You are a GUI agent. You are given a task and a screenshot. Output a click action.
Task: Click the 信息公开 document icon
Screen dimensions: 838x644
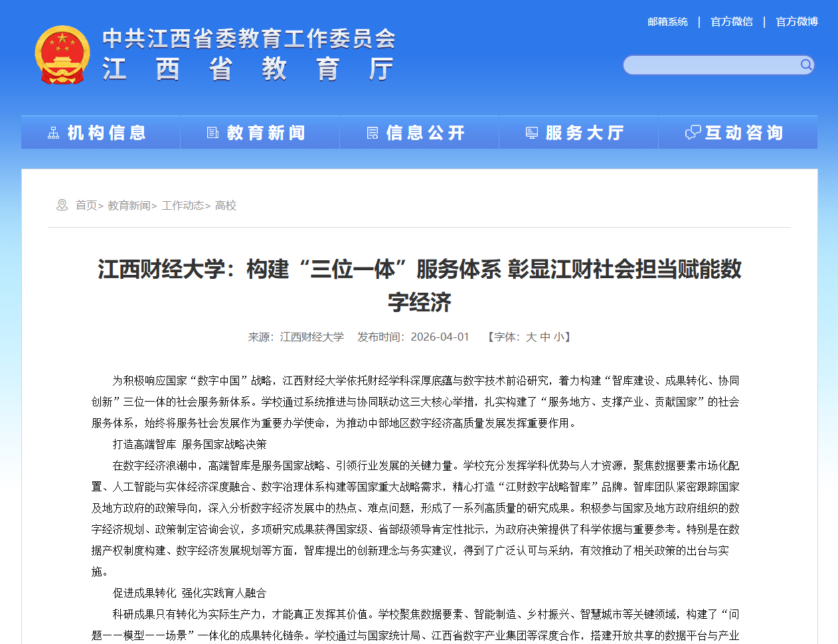pyautogui.click(x=373, y=133)
